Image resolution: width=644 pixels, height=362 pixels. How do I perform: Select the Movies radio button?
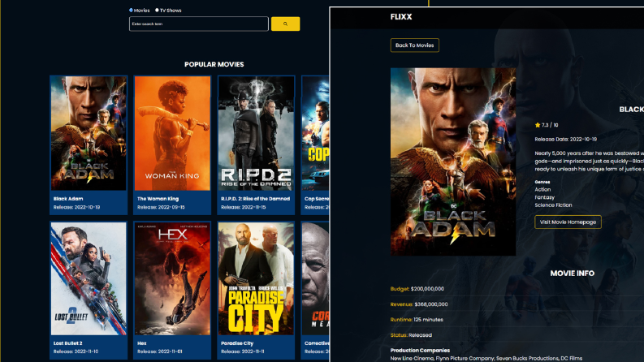click(131, 11)
